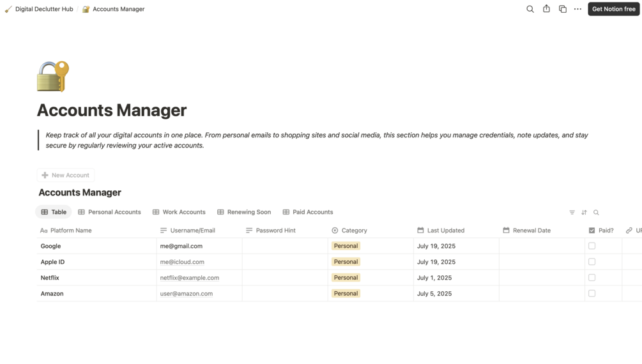Click the calendar icon beside Last Updated
642x364 pixels.
[x=420, y=231]
